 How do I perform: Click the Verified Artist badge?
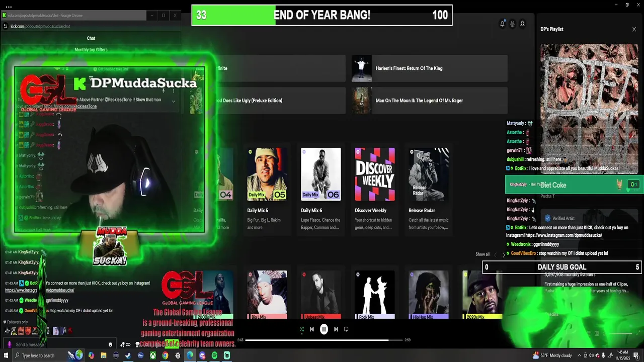(559, 218)
